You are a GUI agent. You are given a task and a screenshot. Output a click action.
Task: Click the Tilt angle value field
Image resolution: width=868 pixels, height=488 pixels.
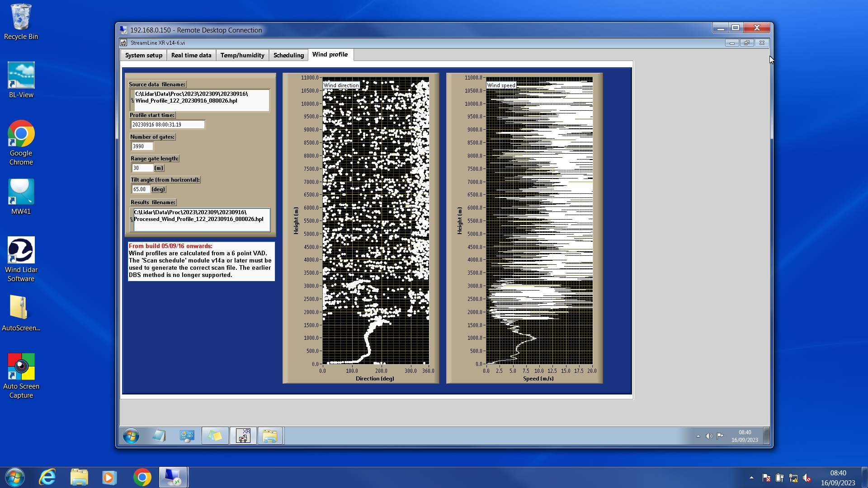[x=141, y=189]
